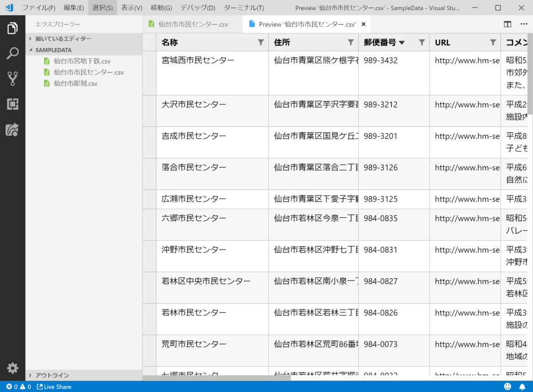Close the Preview tab
The width and height of the screenshot is (533, 392).
tap(363, 24)
